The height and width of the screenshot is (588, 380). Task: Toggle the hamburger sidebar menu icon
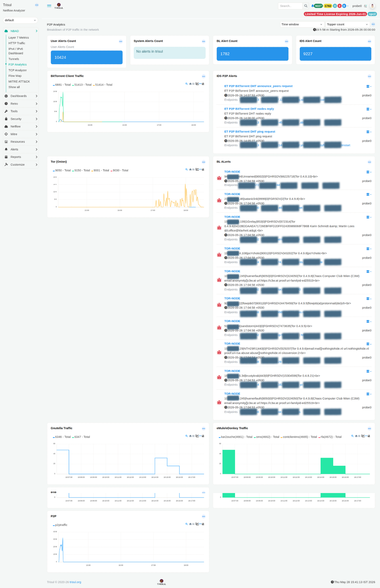[x=49, y=6]
